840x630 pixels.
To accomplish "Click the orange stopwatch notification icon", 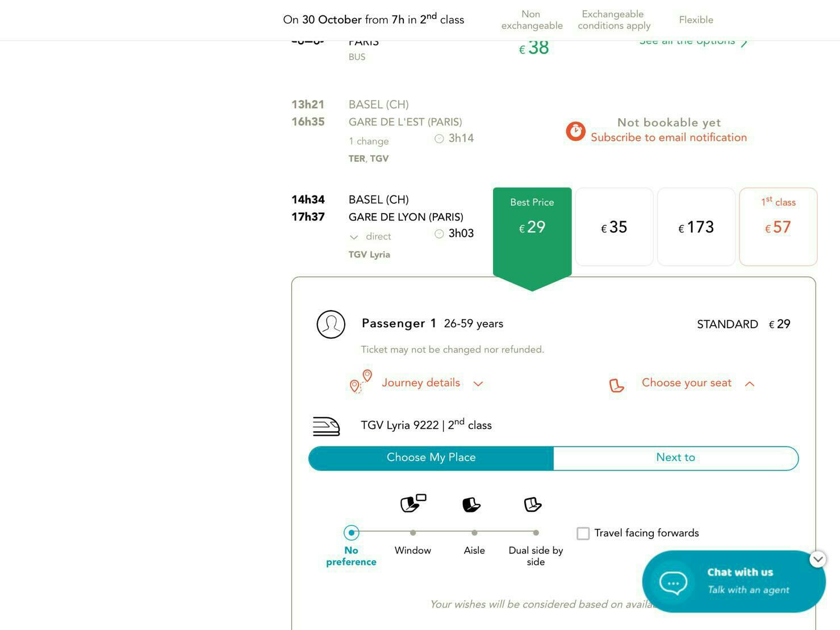I will coord(575,131).
